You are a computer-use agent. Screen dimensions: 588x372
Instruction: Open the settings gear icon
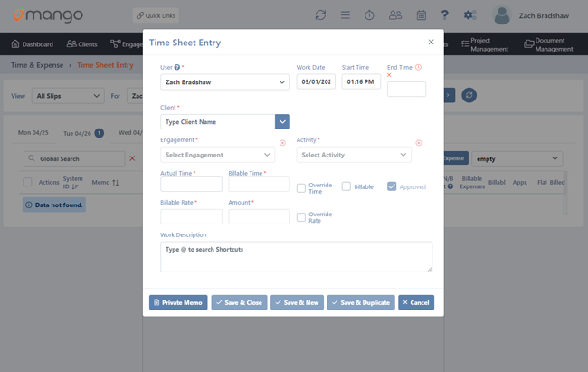(469, 15)
